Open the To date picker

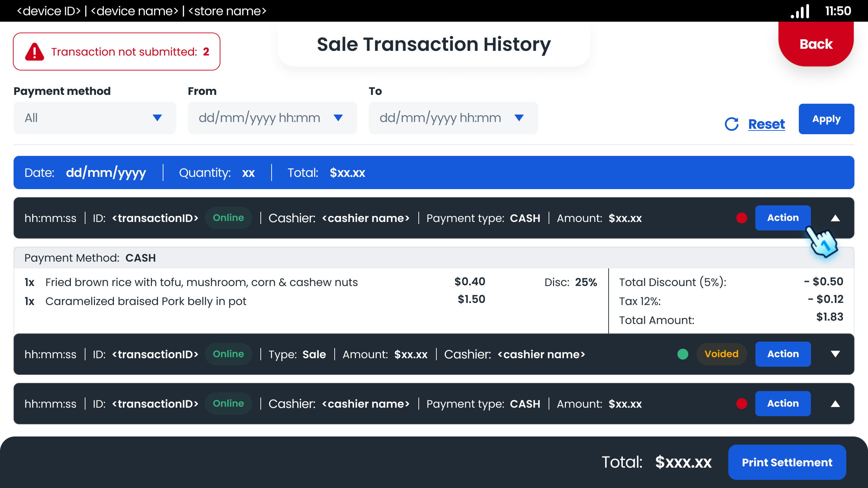pyautogui.click(x=453, y=118)
